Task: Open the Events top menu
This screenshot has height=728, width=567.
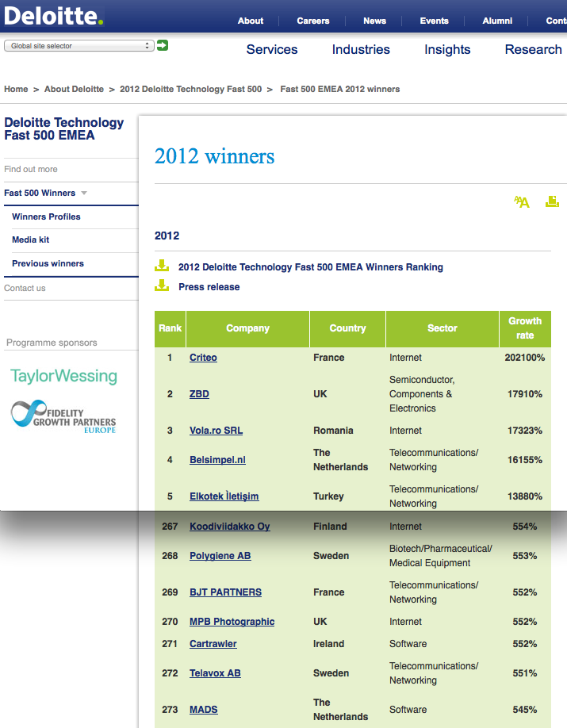Action: pos(435,21)
